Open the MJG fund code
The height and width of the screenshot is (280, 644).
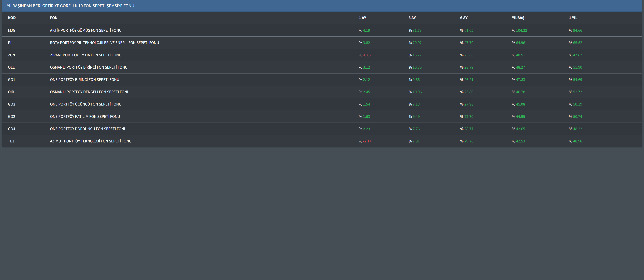click(x=12, y=31)
